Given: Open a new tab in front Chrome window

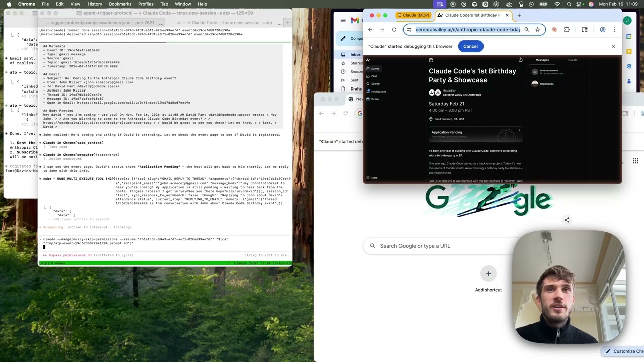Looking at the screenshot, I should [x=519, y=15].
